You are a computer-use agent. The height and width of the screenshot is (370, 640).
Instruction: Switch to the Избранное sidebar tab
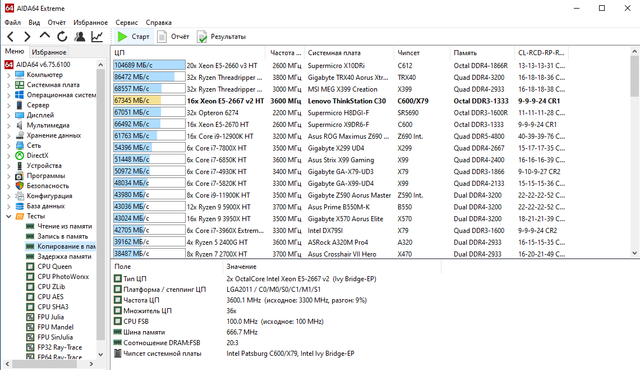click(49, 52)
